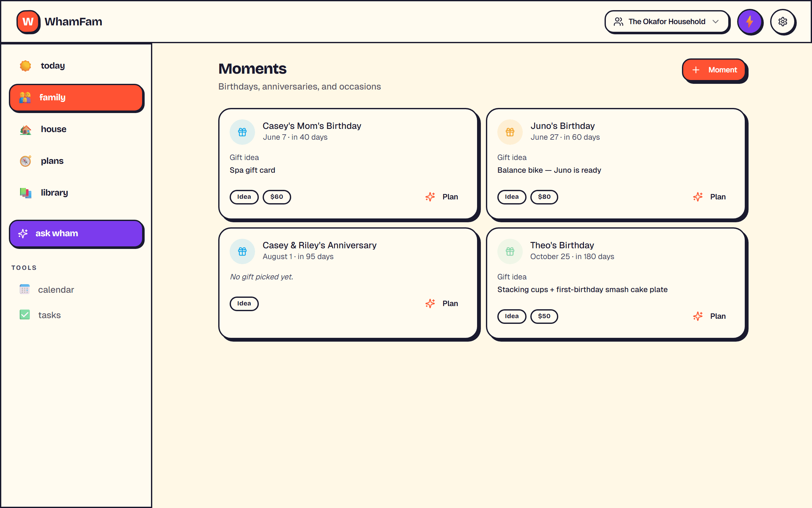Viewport: 812px width, 508px height.
Task: Click the $80 budget tag
Action: pyautogui.click(x=544, y=197)
